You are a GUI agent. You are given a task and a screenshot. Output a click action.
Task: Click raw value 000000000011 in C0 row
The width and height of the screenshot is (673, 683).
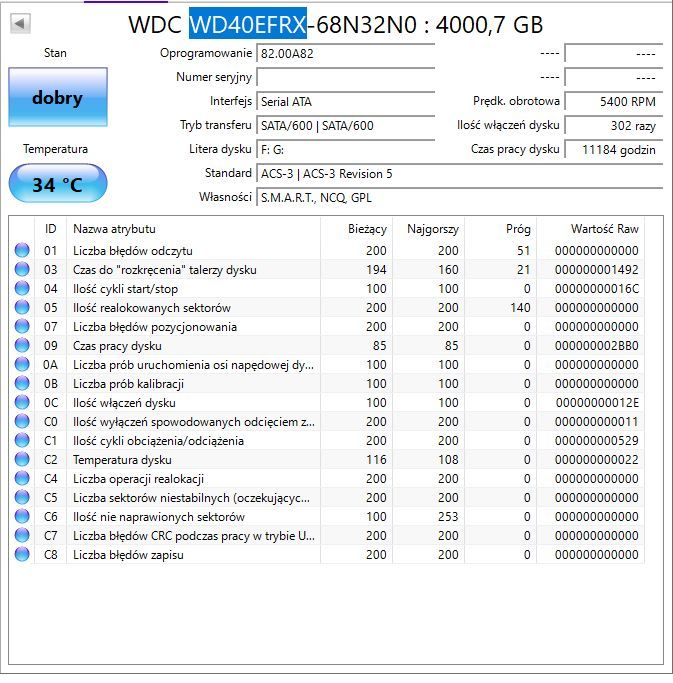point(596,422)
